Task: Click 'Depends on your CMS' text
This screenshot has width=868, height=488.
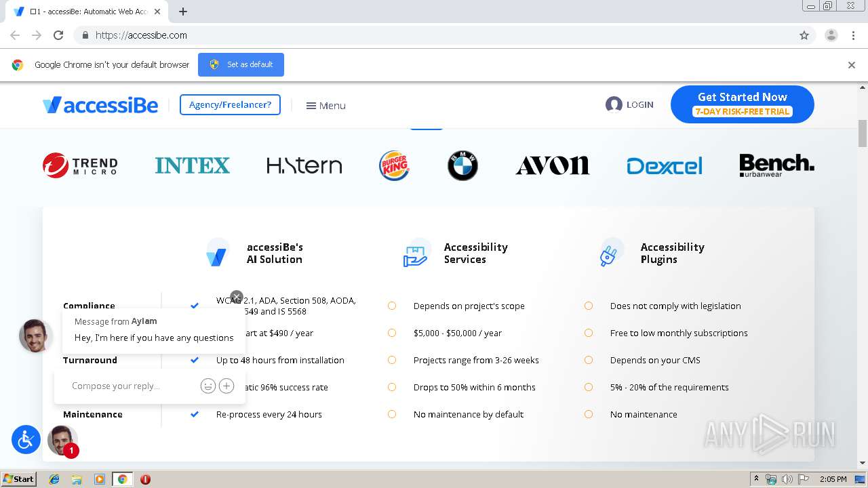Action: 655,360
